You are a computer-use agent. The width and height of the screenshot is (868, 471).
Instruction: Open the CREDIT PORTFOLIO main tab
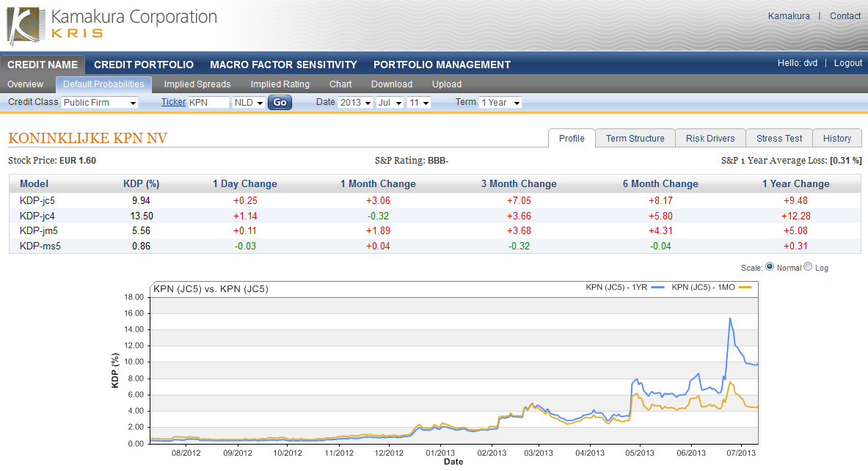click(x=144, y=65)
